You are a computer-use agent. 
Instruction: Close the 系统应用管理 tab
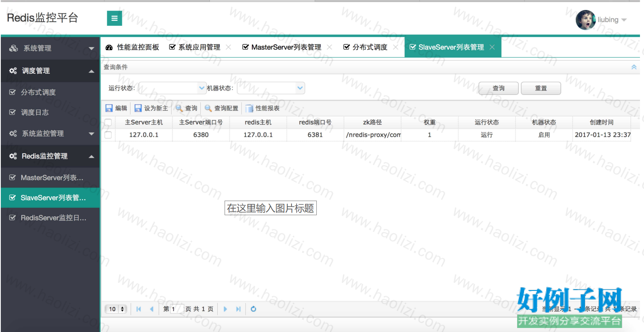click(229, 47)
